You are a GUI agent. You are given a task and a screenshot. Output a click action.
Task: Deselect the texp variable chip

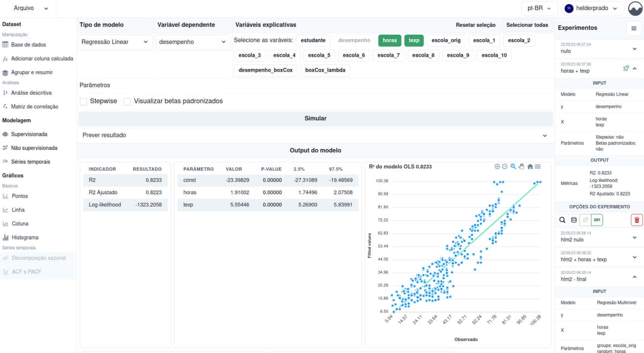(x=414, y=40)
